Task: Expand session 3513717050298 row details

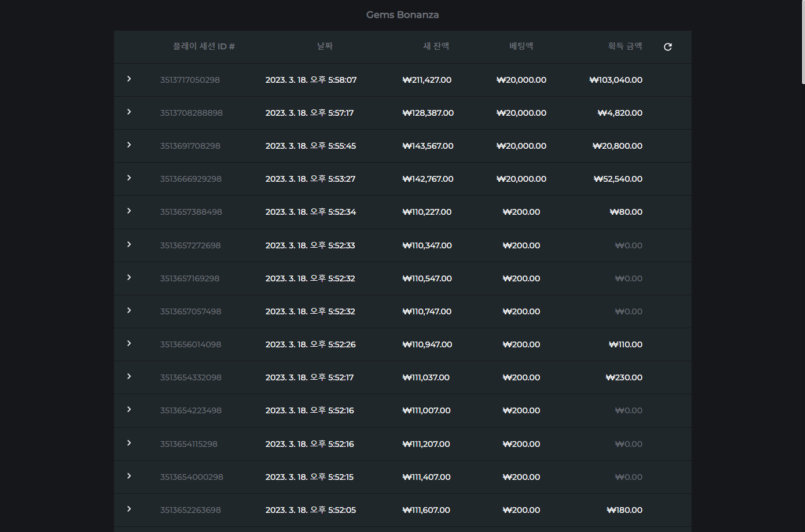Action: tap(129, 79)
